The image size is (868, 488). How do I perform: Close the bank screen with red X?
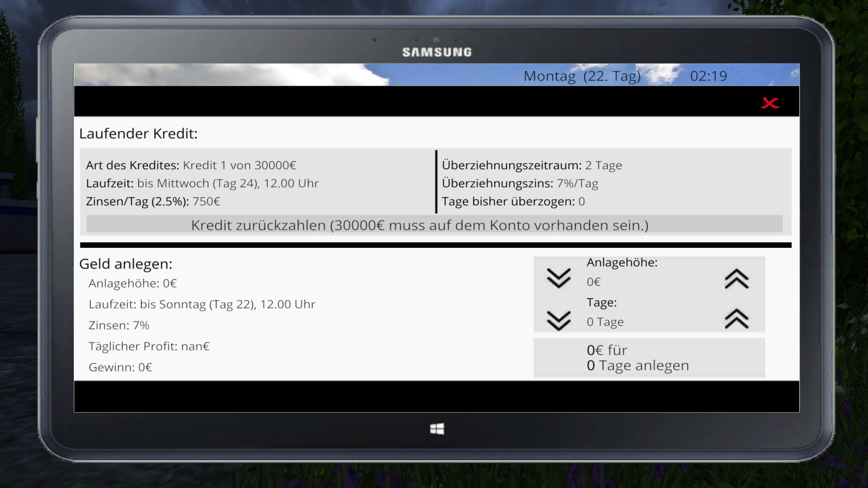770,103
